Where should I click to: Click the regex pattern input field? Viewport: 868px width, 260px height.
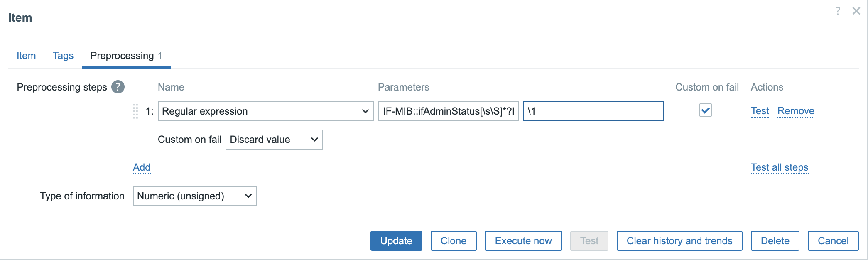point(448,111)
